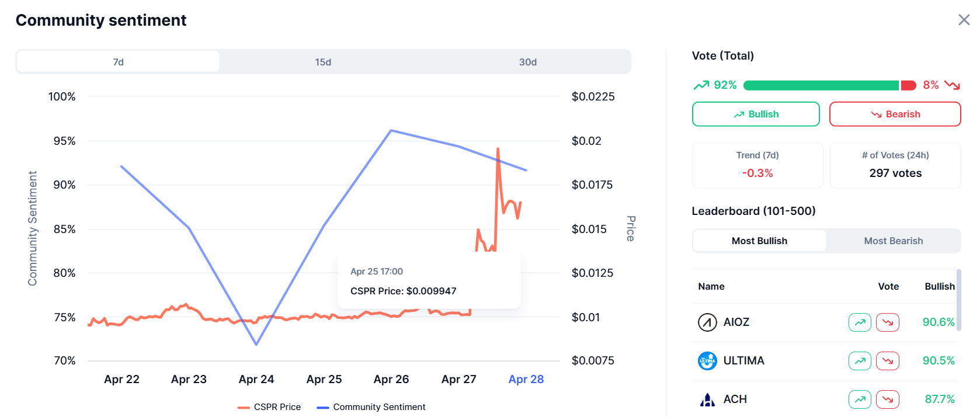This screenshot has height=417, width=980.
Task: Click the leaderboard scrollbar
Action: (959, 300)
